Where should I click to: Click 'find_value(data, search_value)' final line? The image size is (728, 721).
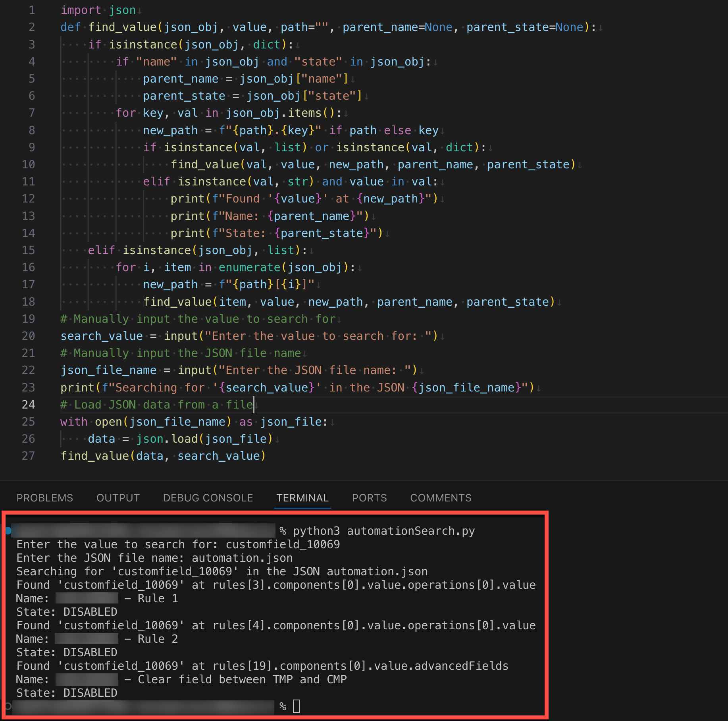click(163, 456)
